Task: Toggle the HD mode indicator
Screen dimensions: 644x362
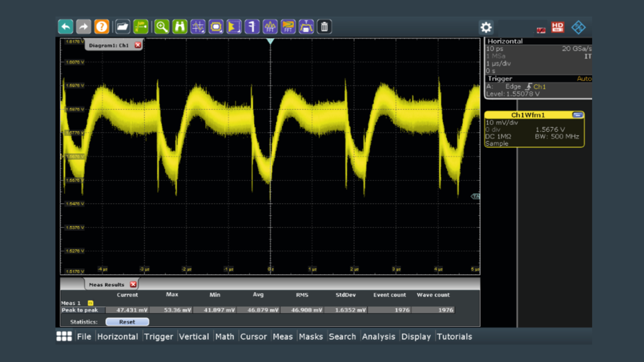Action: coord(557,27)
